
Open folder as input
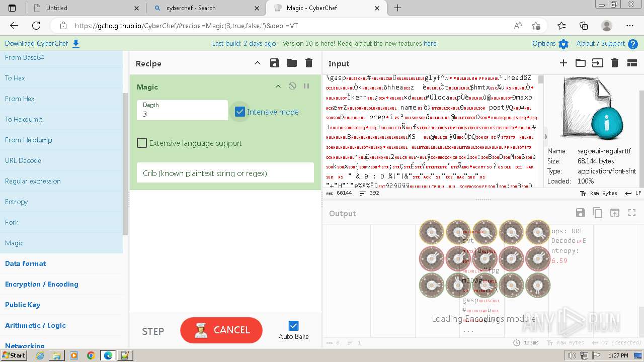point(581,63)
